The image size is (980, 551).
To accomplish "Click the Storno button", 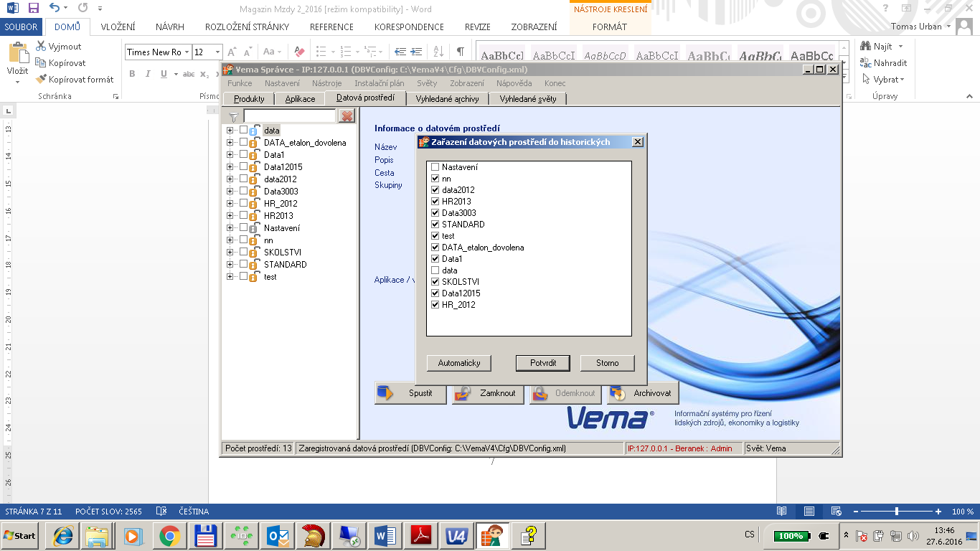I will click(x=607, y=363).
